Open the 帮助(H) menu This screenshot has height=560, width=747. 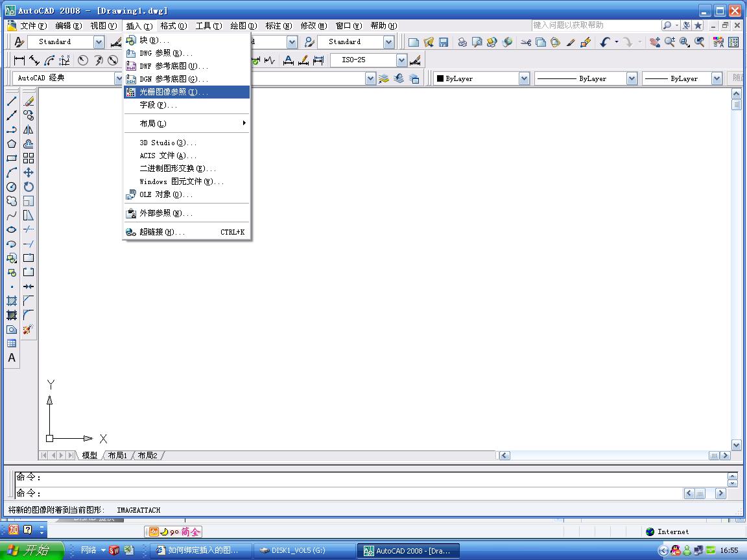coord(383,26)
